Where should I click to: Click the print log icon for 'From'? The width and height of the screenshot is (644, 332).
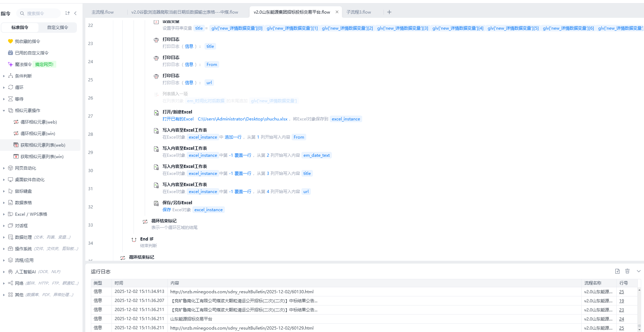[156, 58]
